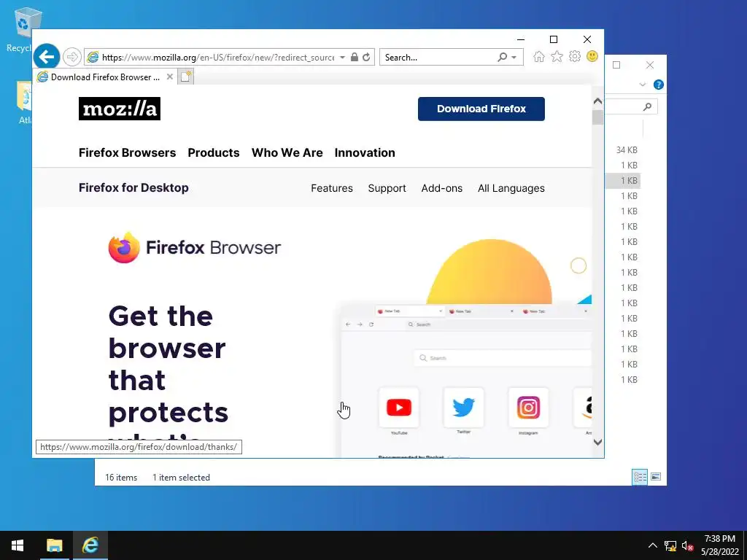The height and width of the screenshot is (560, 747).
Task: Open IE tools gear icon
Action: coord(575,57)
